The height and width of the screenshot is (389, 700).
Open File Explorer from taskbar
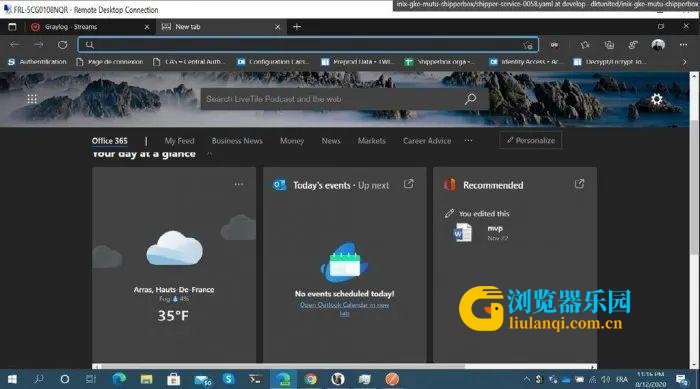(x=146, y=379)
